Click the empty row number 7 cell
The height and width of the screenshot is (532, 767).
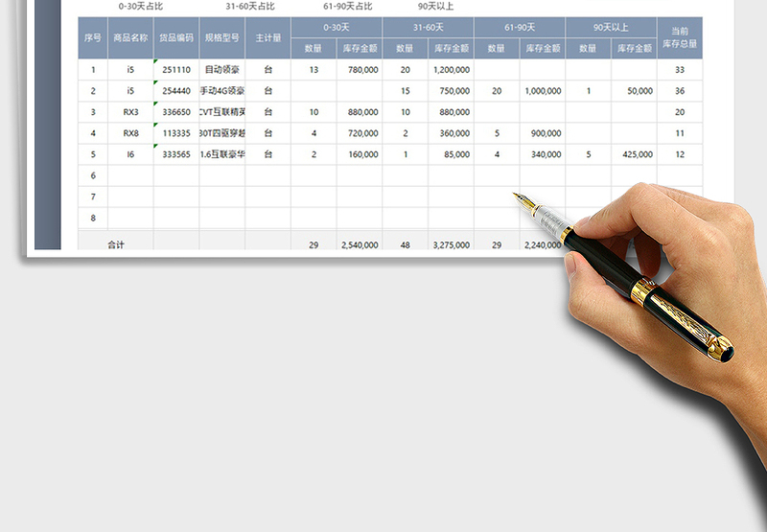click(93, 197)
